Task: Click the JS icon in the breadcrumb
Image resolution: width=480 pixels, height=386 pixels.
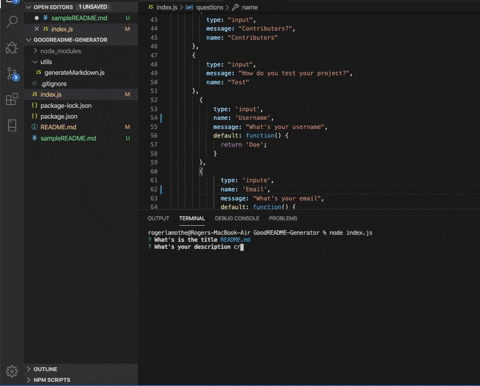Action: click(151, 7)
